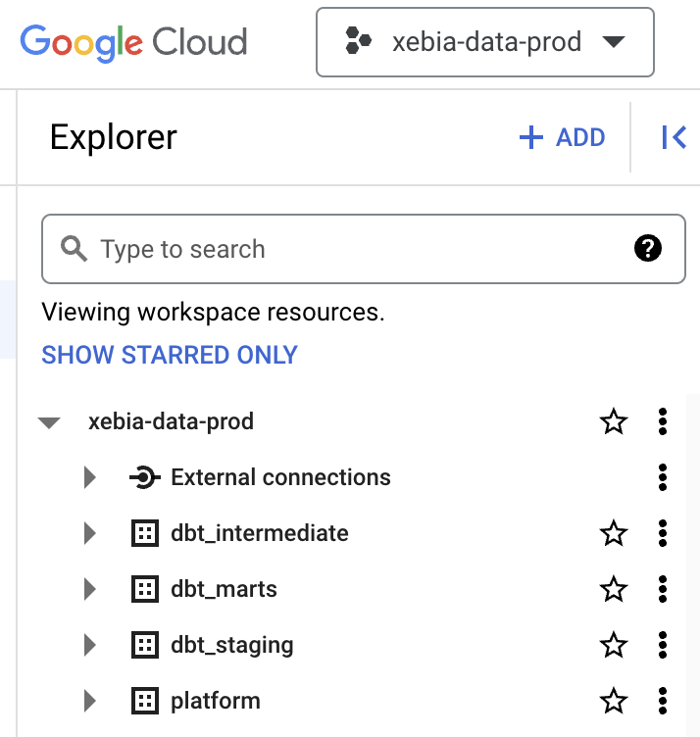Collapse the Explorer panel with the arrow icon
This screenshot has height=737, width=700.
click(x=674, y=137)
